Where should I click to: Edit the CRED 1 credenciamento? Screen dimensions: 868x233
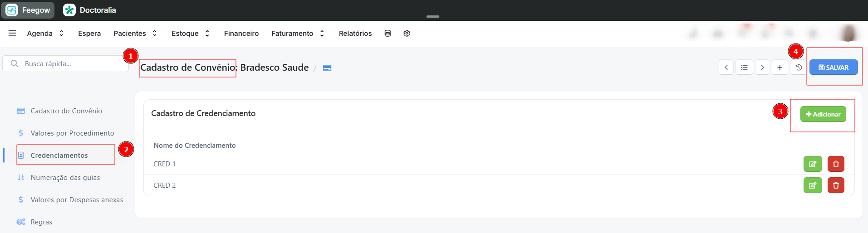coord(813,164)
